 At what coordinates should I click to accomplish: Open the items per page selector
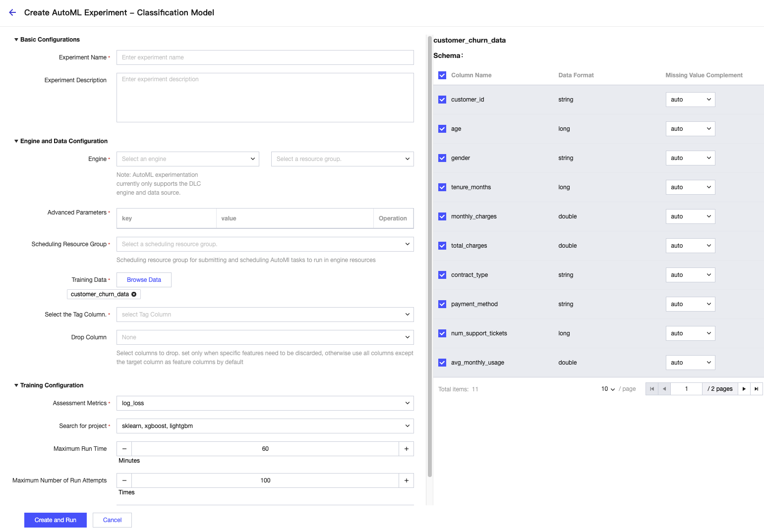(608, 389)
